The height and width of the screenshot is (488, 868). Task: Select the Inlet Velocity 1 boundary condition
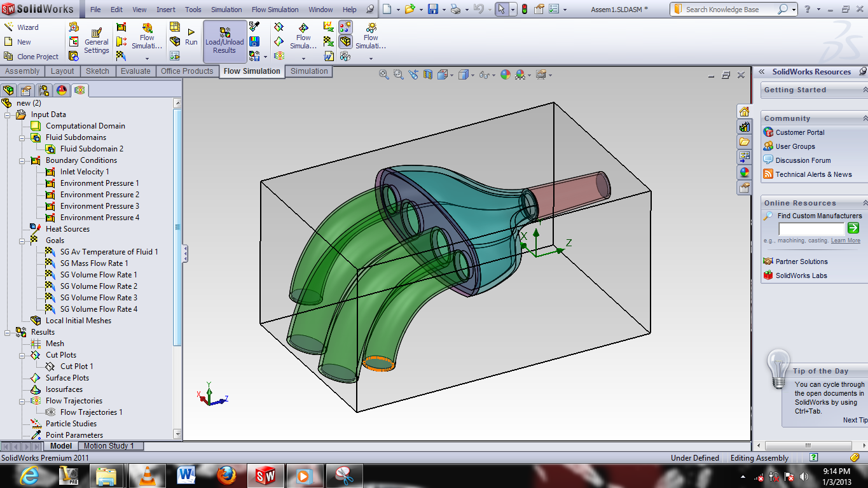[x=83, y=171]
